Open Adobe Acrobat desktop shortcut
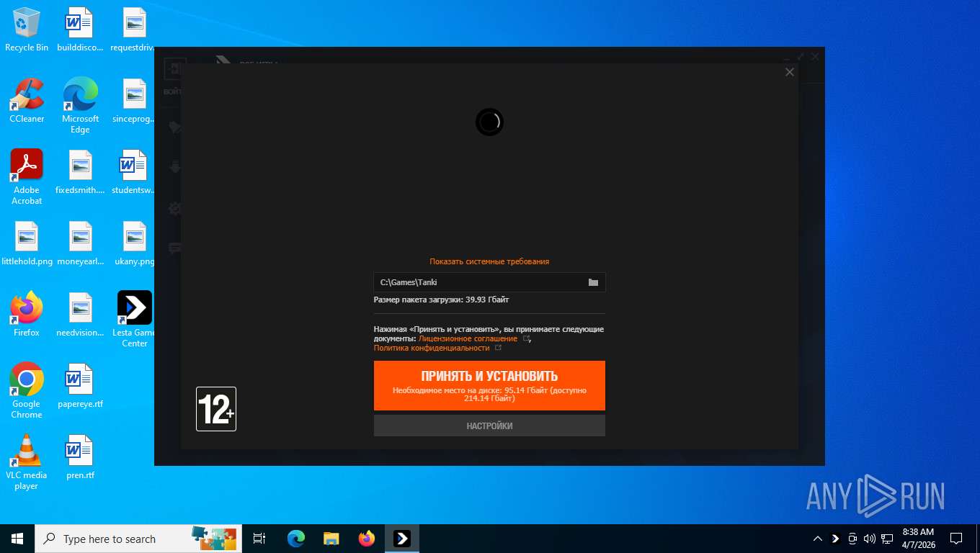Image resolution: width=980 pixels, height=553 pixels. click(x=27, y=177)
